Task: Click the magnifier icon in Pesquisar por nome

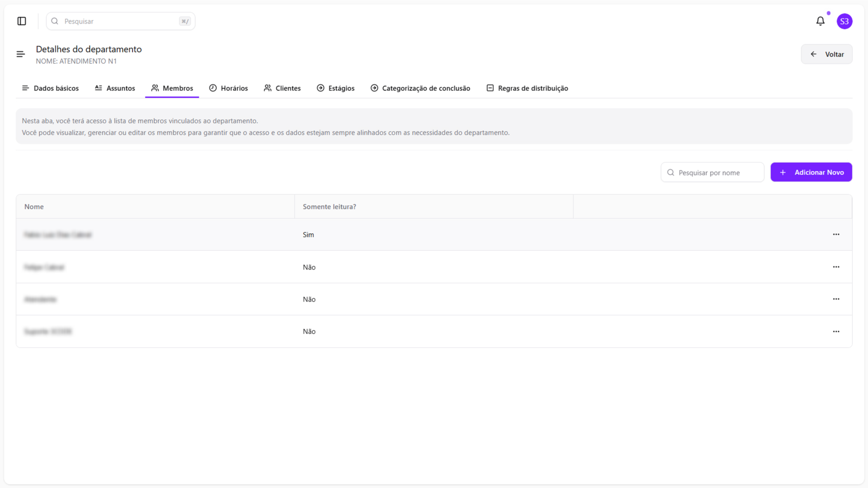Action: tap(671, 172)
